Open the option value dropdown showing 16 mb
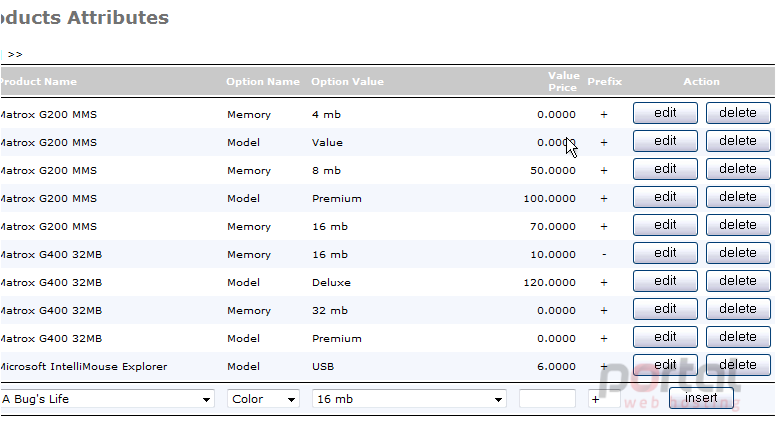 (409, 399)
